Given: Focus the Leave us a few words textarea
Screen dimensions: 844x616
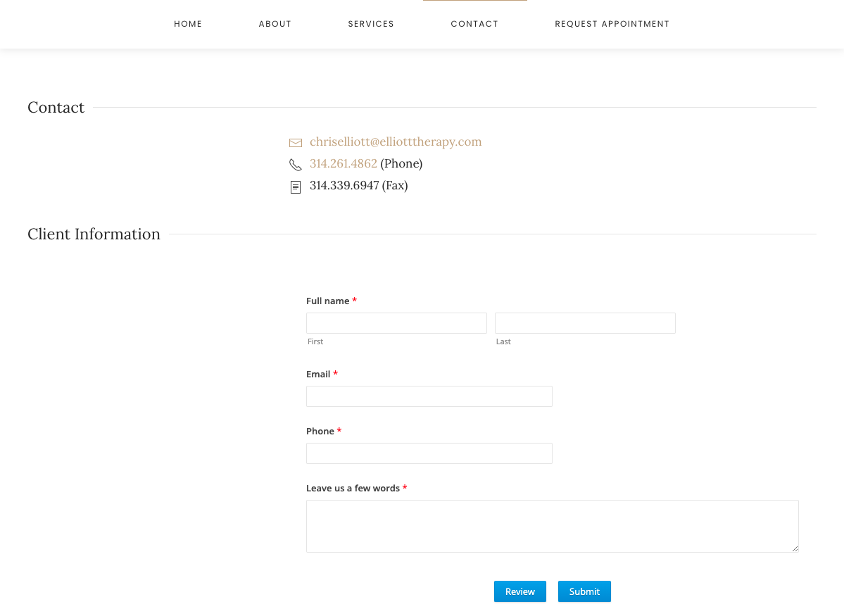Looking at the screenshot, I should 553,526.
